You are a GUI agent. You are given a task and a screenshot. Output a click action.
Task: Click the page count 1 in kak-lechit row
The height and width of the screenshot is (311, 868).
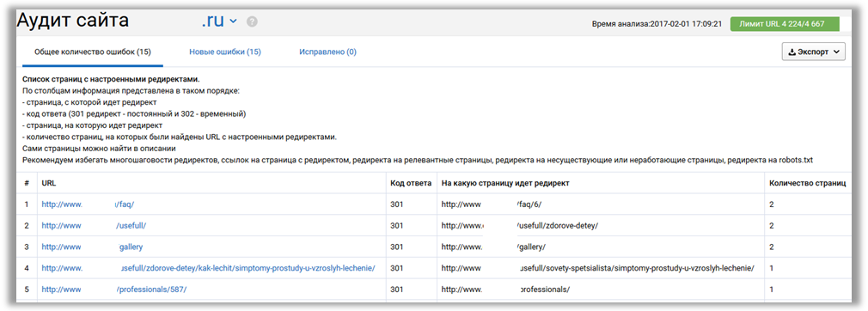771,268
